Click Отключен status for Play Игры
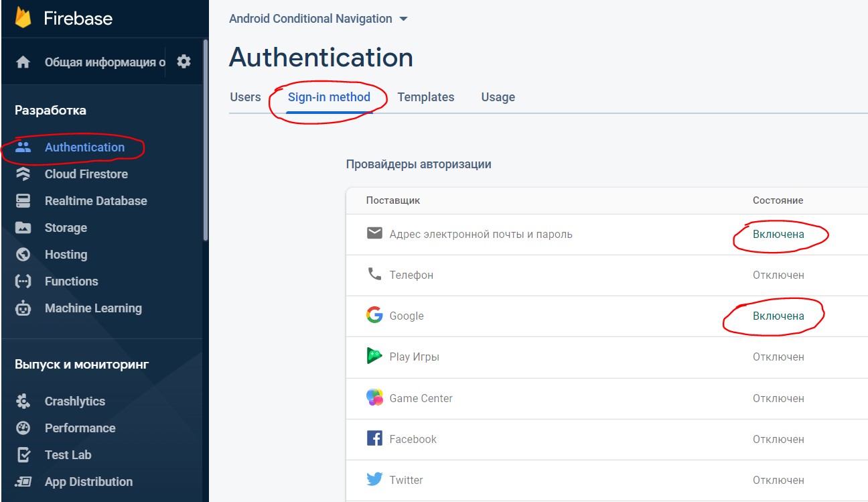 pos(778,357)
